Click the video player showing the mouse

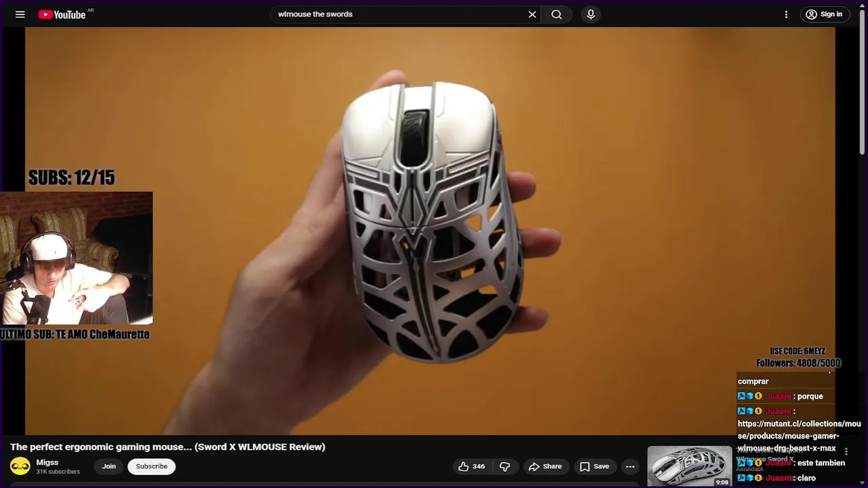[x=430, y=230]
